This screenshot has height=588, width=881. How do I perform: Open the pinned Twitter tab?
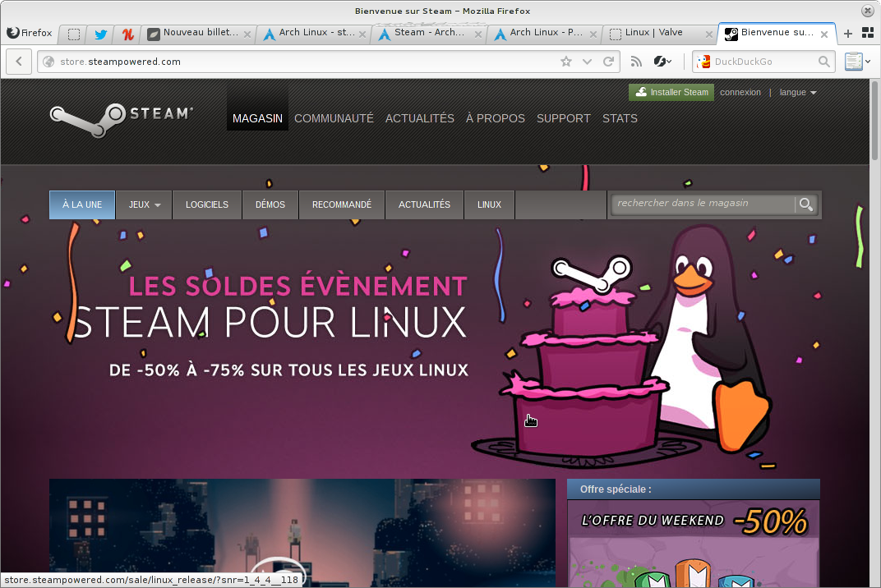click(x=100, y=34)
